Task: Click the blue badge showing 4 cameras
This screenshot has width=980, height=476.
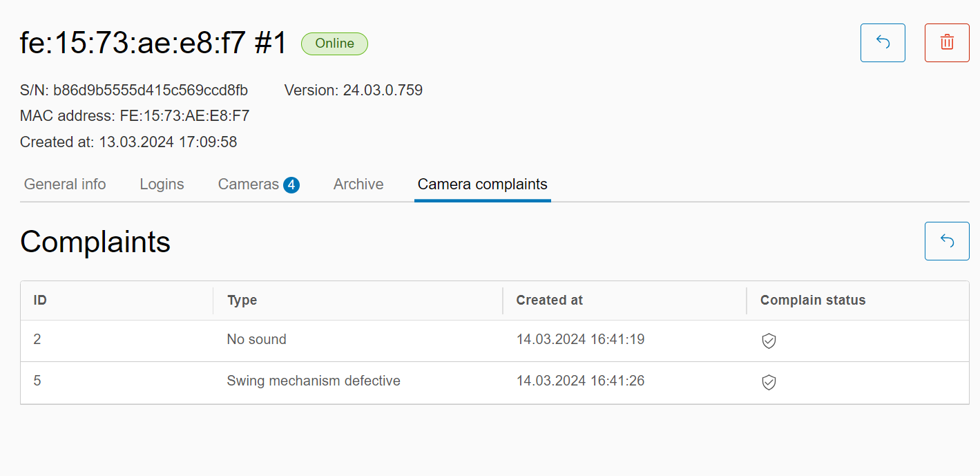Action: 291,184
